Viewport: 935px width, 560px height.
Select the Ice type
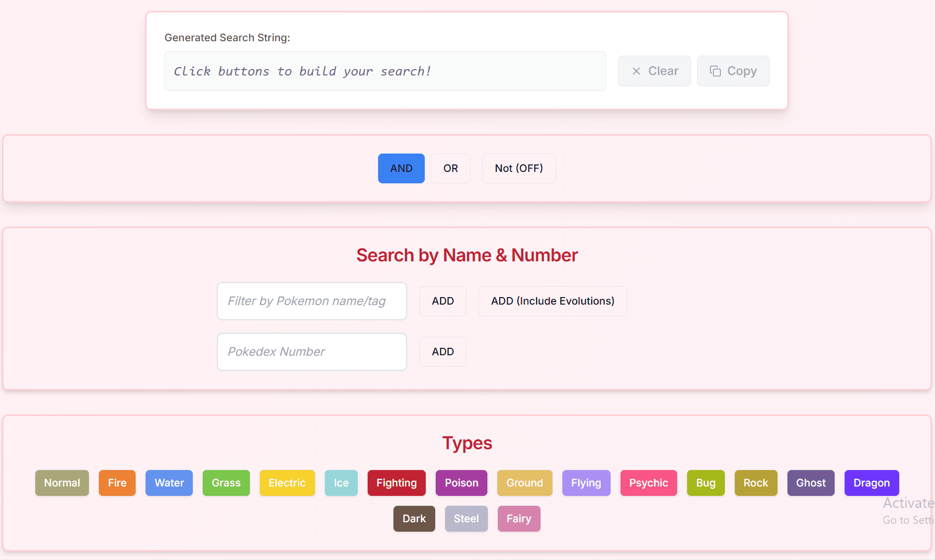click(x=341, y=482)
